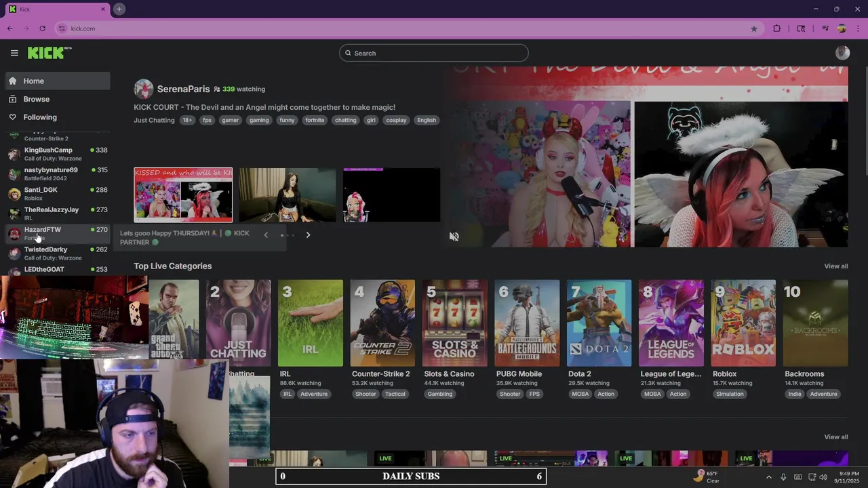Click the taskbar microphone icon
The image size is (868, 488).
(x=783, y=477)
